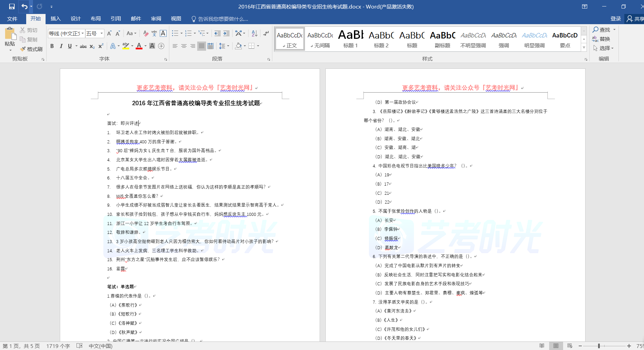Viewport: 644px width, 350px height.
Task: Switch to the 审阅 ribbon tab
Action: (x=156, y=19)
